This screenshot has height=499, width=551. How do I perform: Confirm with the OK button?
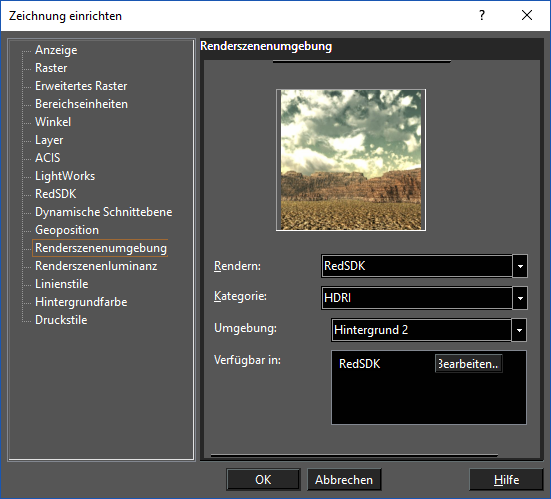(x=263, y=479)
